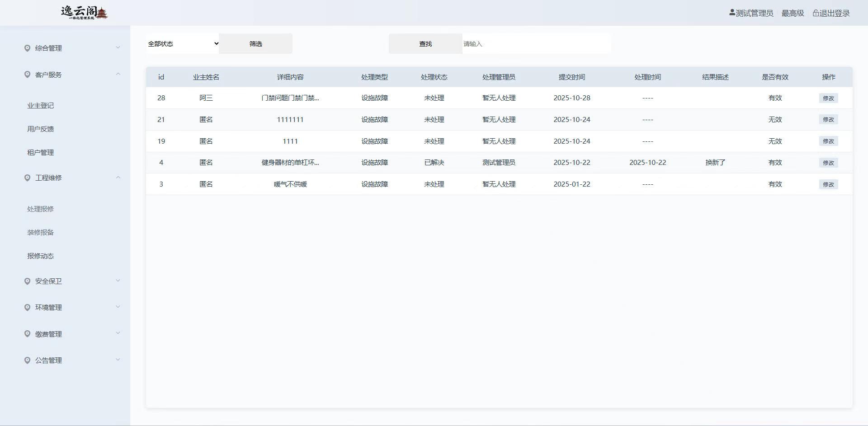This screenshot has width=868, height=426.
Task: Click the 逸云阁 logo in header
Action: click(x=85, y=13)
